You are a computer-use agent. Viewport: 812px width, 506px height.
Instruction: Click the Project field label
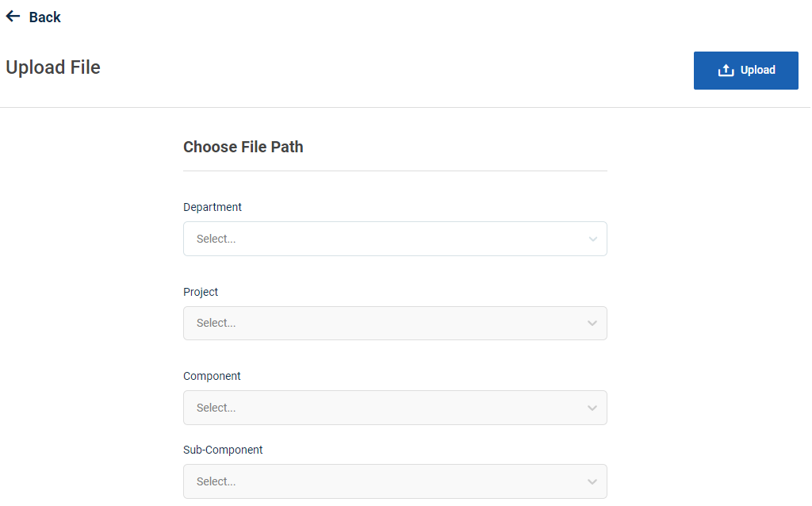(201, 292)
